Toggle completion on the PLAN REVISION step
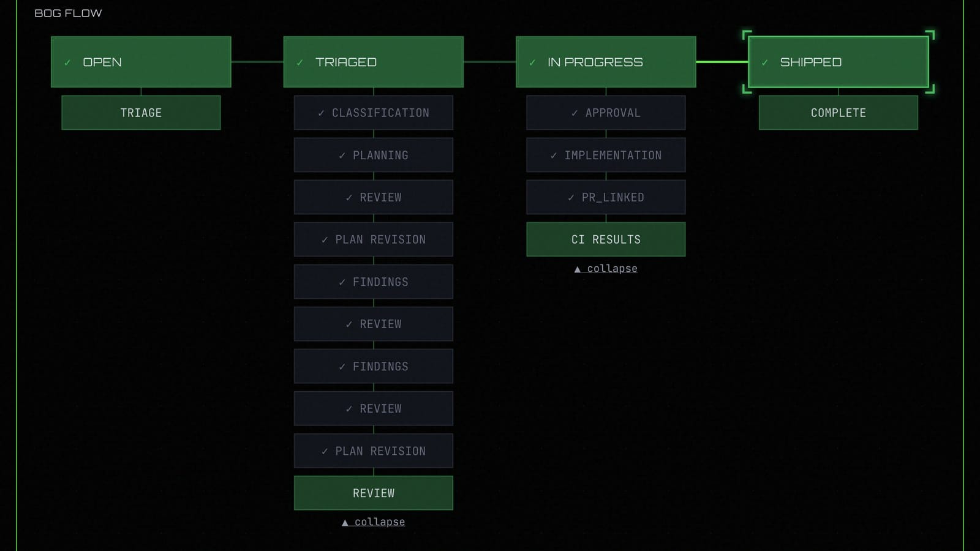Image resolution: width=980 pixels, height=551 pixels. point(373,239)
